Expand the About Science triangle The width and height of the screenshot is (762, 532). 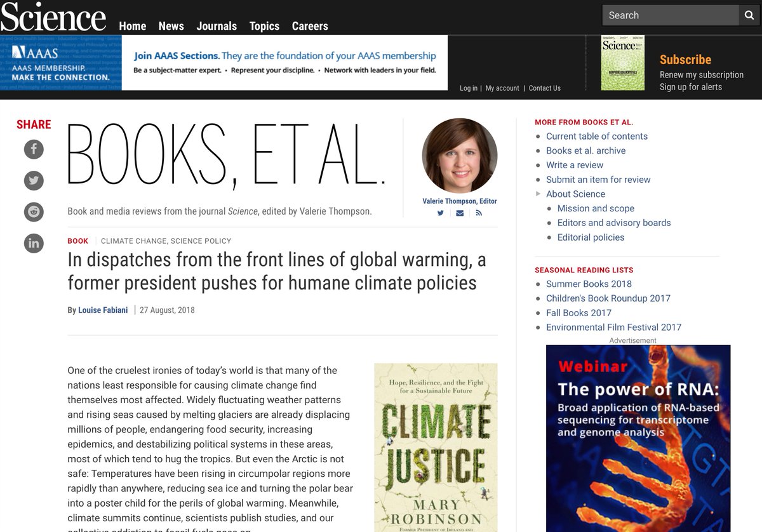[538, 194]
